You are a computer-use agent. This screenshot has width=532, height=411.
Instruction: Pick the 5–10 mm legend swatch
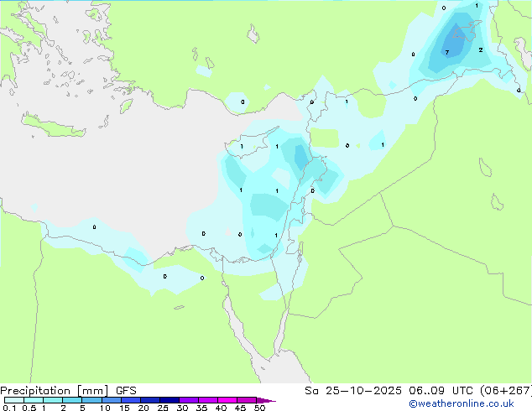pos(91,400)
